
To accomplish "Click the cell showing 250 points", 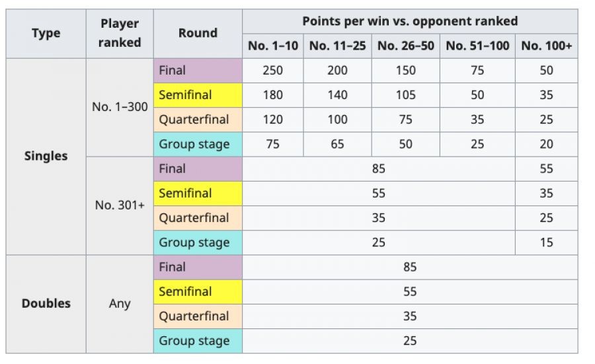I will (273, 71).
